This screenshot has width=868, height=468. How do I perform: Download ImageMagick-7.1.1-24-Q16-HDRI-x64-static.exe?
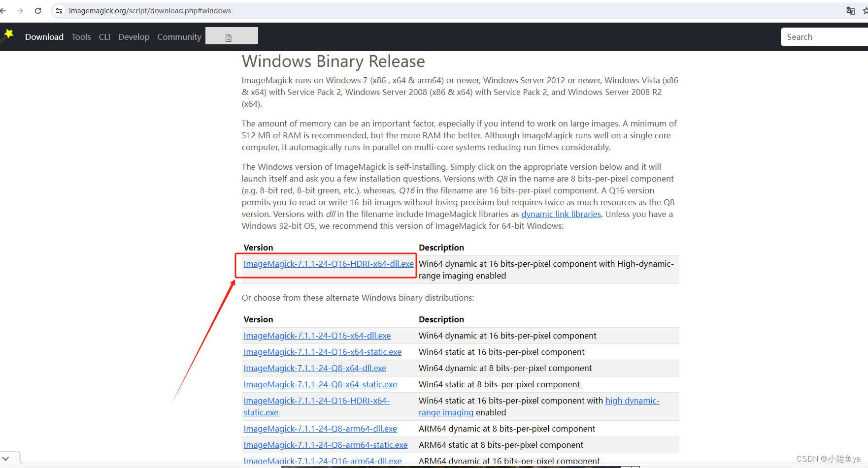click(316, 406)
